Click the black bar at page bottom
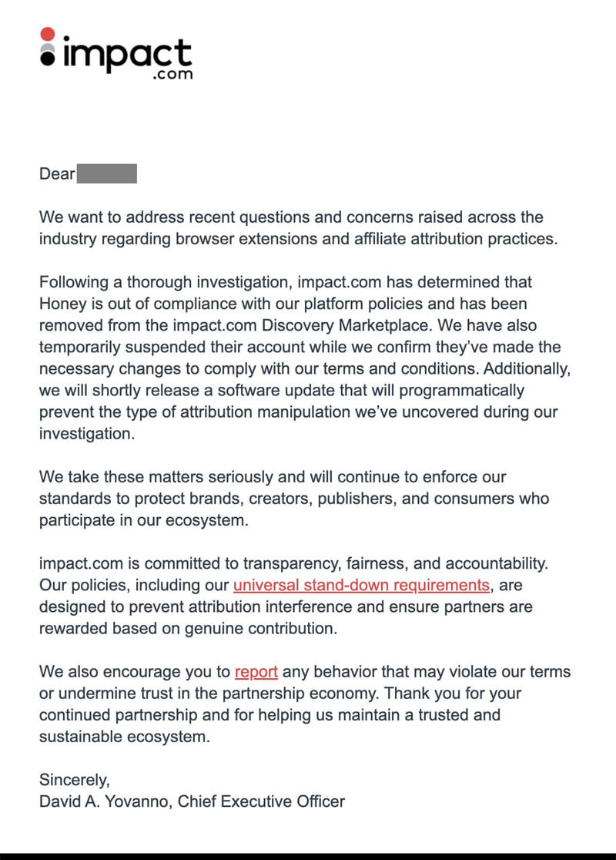The height and width of the screenshot is (860, 616). [x=308, y=856]
